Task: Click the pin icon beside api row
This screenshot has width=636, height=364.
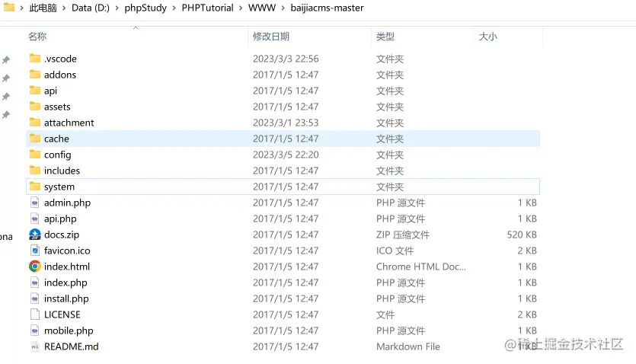Action: coord(5,97)
